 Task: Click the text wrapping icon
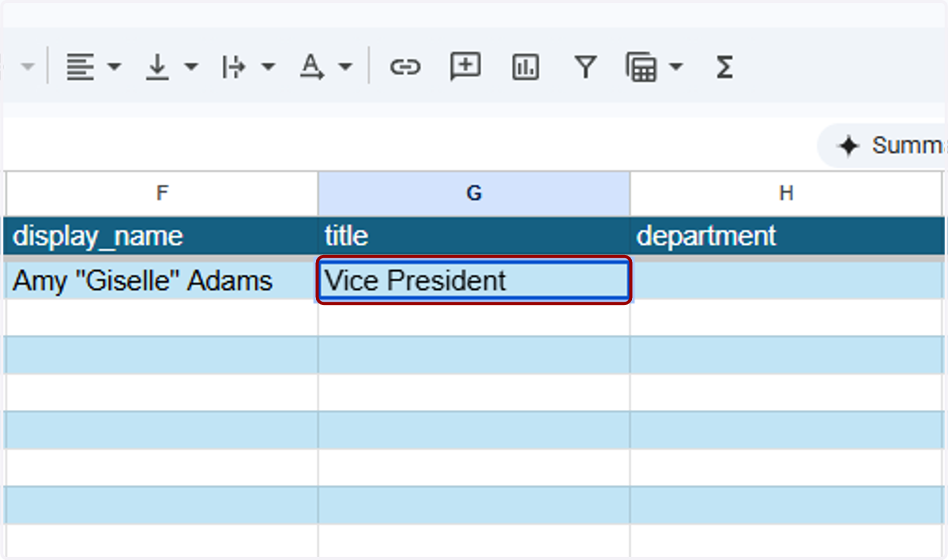235,67
